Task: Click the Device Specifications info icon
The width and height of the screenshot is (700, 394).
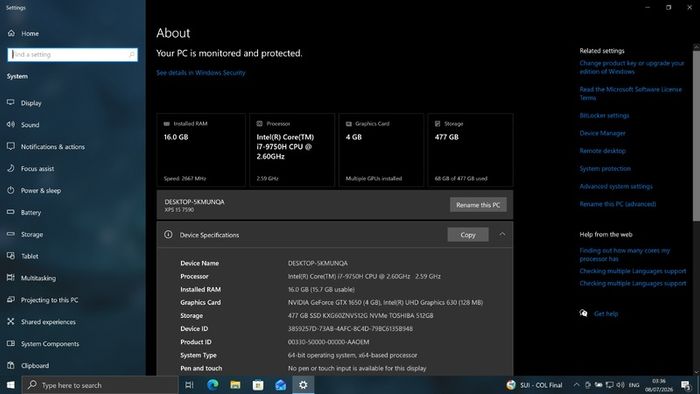Action: (168, 234)
